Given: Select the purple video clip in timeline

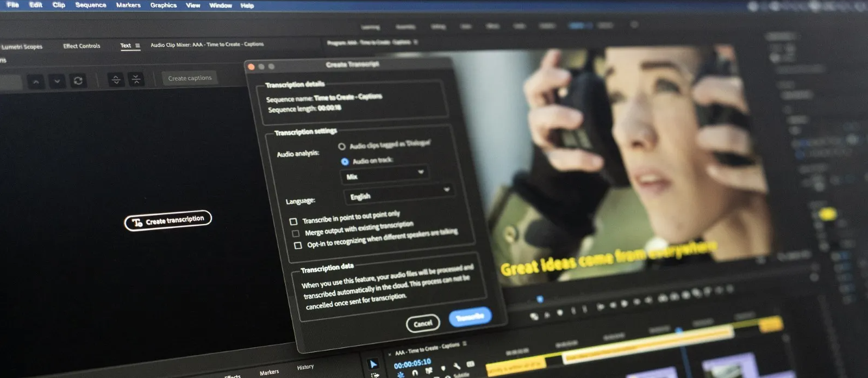Looking at the screenshot, I should tap(728, 366).
